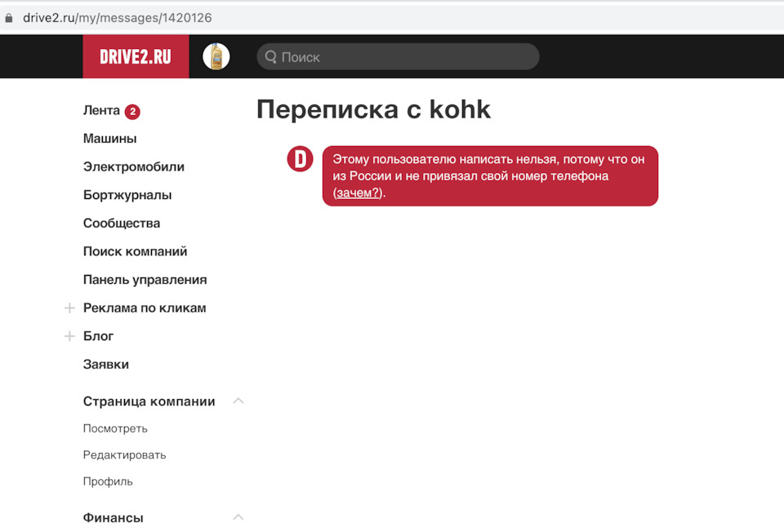This screenshot has width=784, height=532.
Task: Expand Реклама по кликам plus icon
Action: tap(69, 308)
